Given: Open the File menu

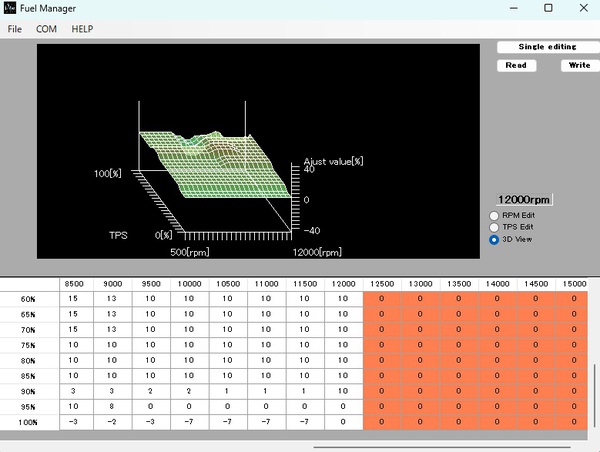Looking at the screenshot, I should (15, 29).
